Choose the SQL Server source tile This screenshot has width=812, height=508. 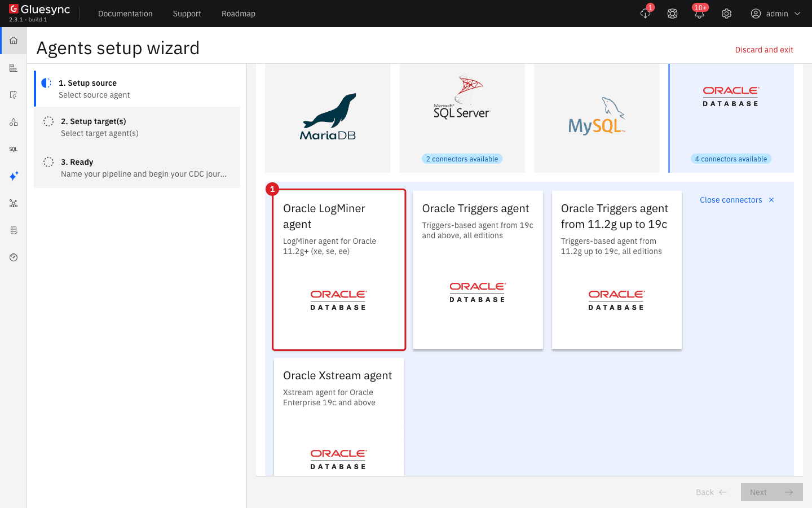click(x=462, y=118)
